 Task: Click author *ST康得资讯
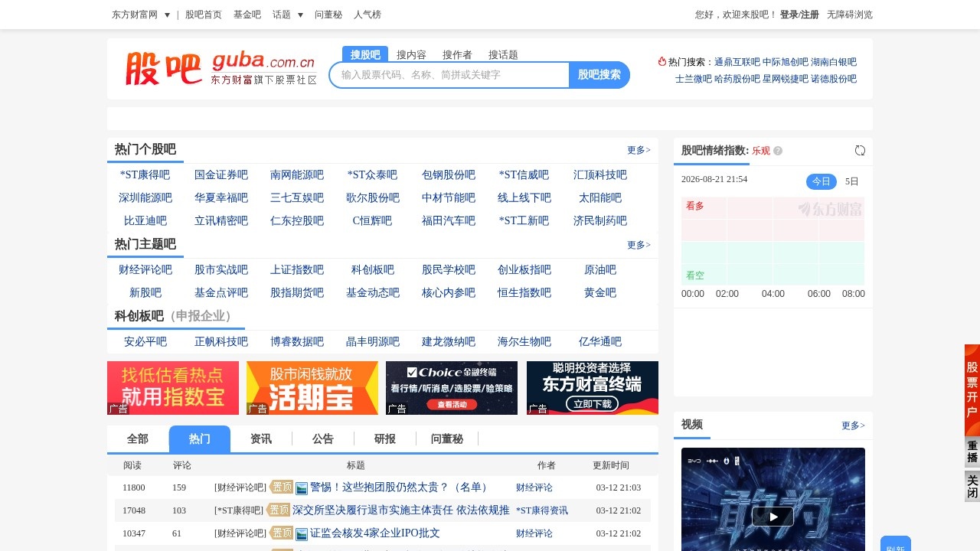point(542,510)
